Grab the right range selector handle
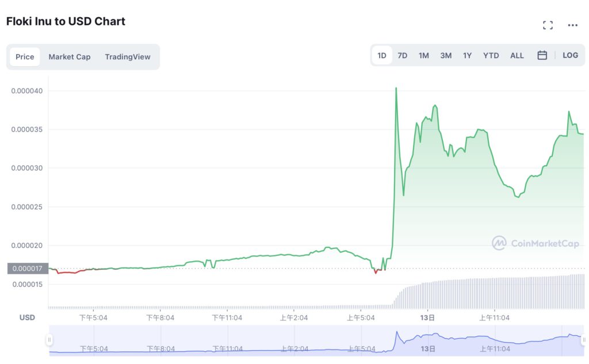 584,340
